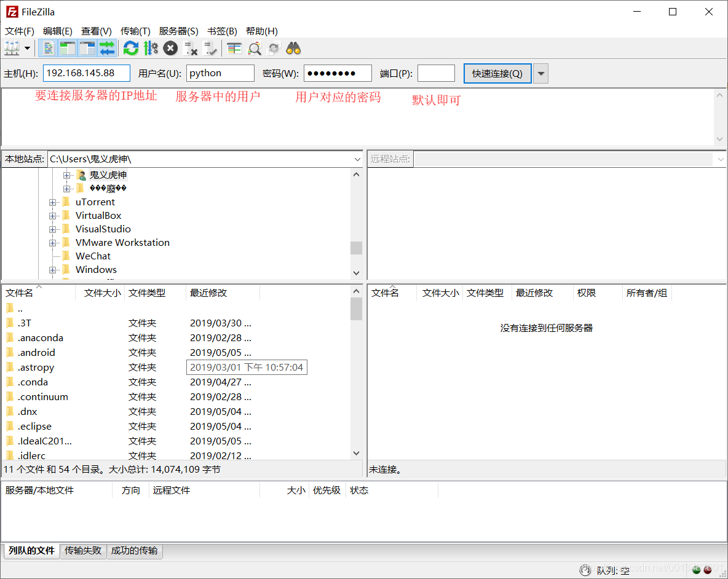Expand the uTorrent folder node
The image size is (728, 579).
click(x=52, y=202)
